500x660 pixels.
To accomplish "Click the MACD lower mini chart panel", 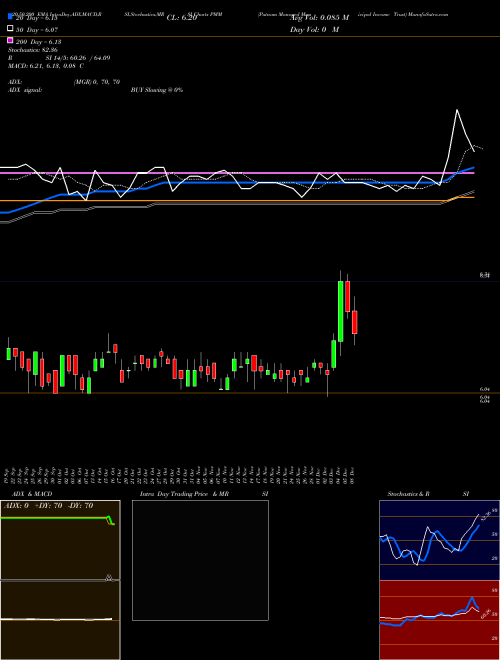I will coord(60,620).
